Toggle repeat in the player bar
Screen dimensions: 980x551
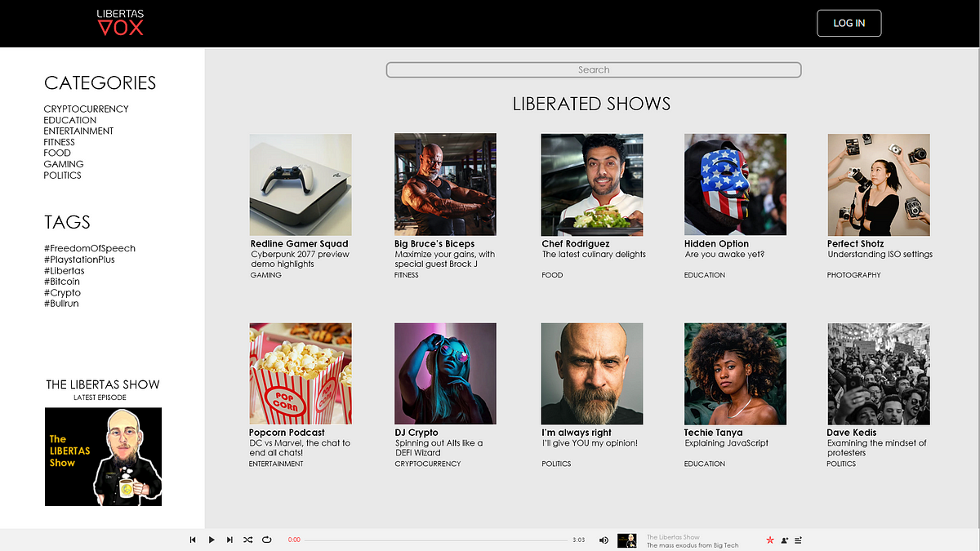(267, 540)
